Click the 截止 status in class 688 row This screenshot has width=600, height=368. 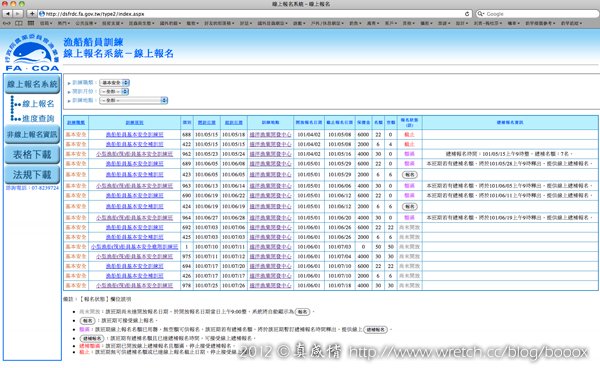(x=409, y=135)
